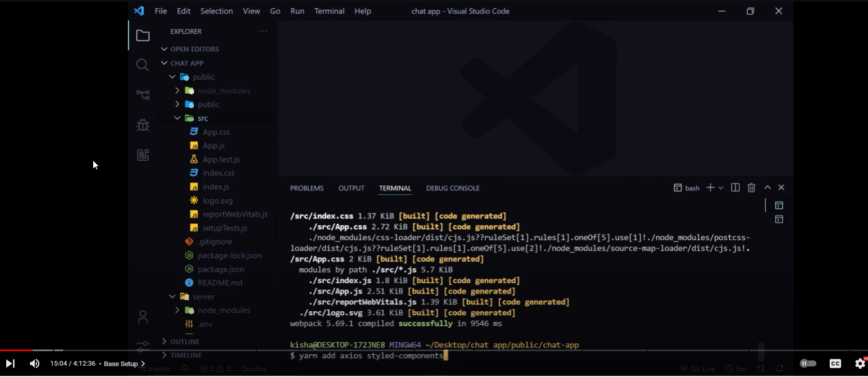Image resolution: width=868 pixels, height=377 pixels.
Task: Open the Selection menu
Action: pos(216,11)
